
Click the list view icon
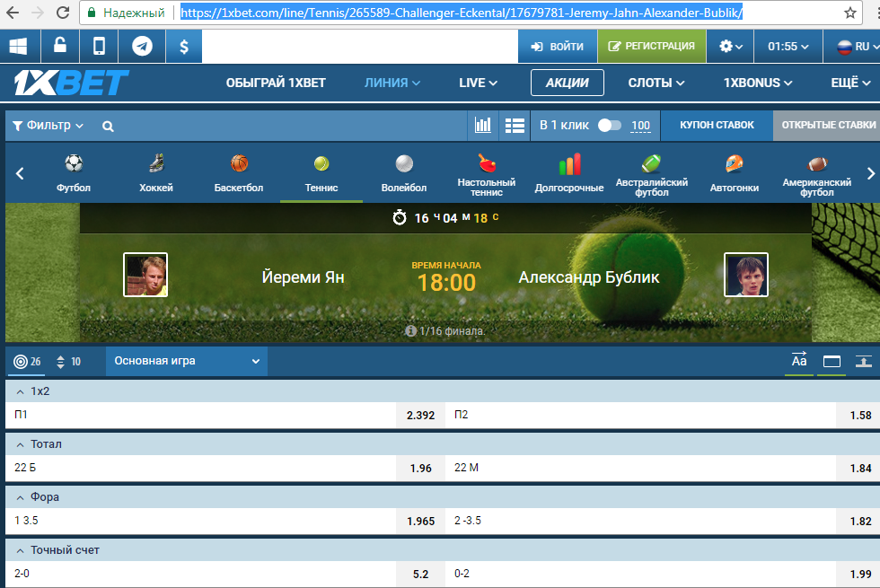coord(515,125)
